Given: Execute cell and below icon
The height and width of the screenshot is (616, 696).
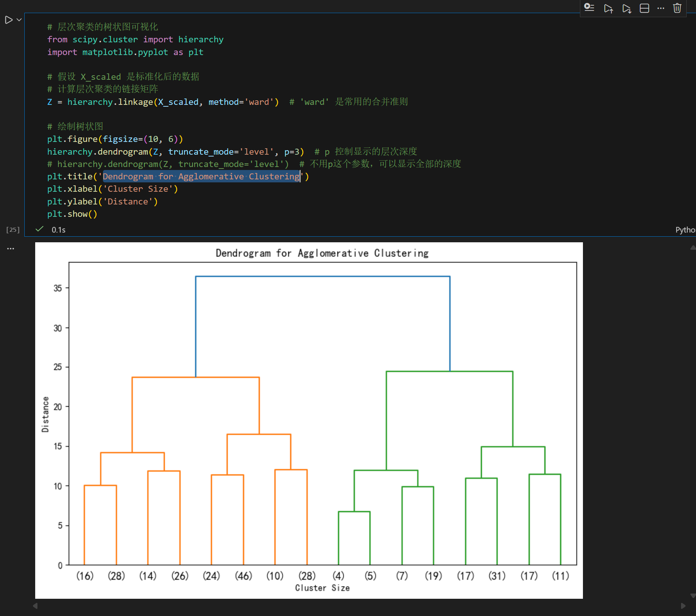Looking at the screenshot, I should tap(627, 8).
